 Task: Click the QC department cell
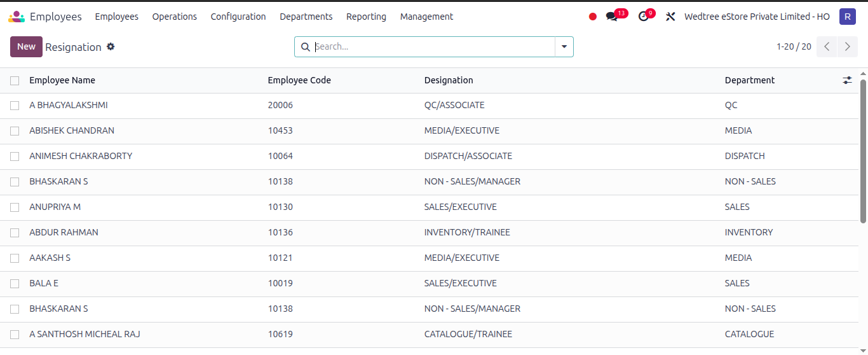(731, 105)
